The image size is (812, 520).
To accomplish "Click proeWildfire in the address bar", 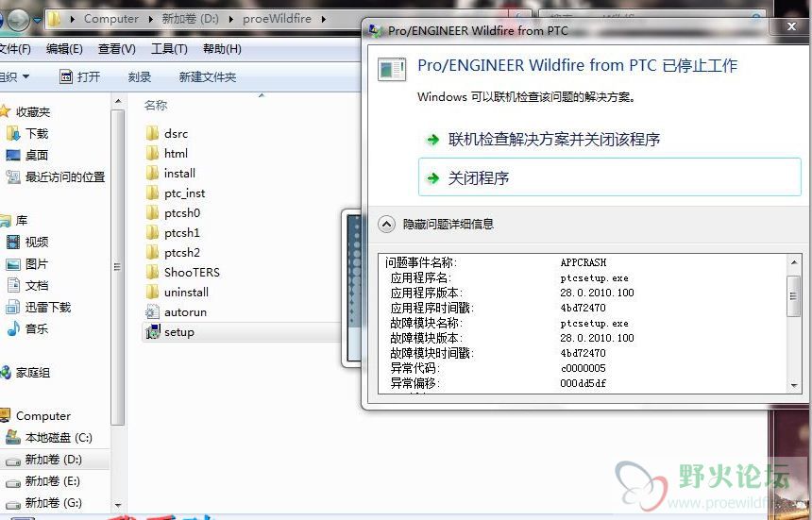I will point(277,19).
